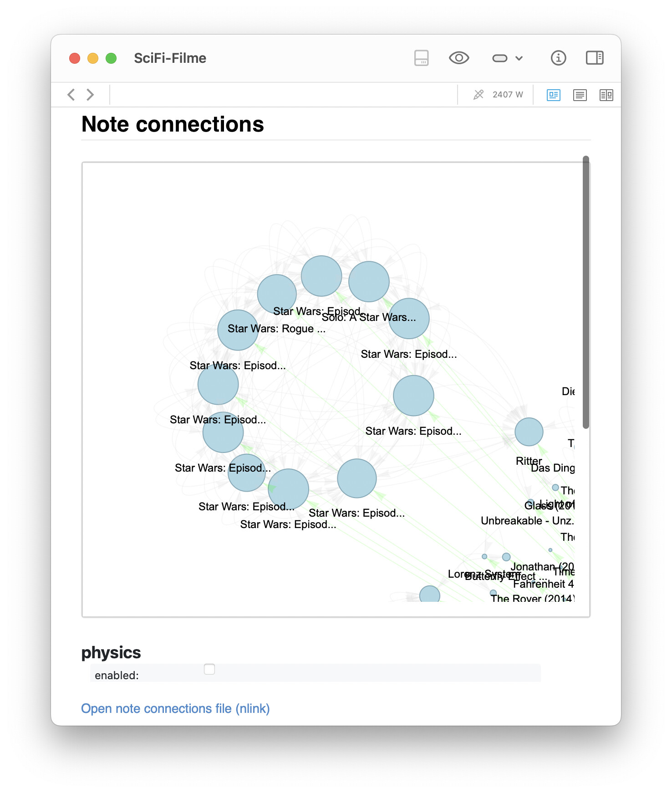Switch to rich preview view mode
This screenshot has height=793, width=672.
[554, 95]
